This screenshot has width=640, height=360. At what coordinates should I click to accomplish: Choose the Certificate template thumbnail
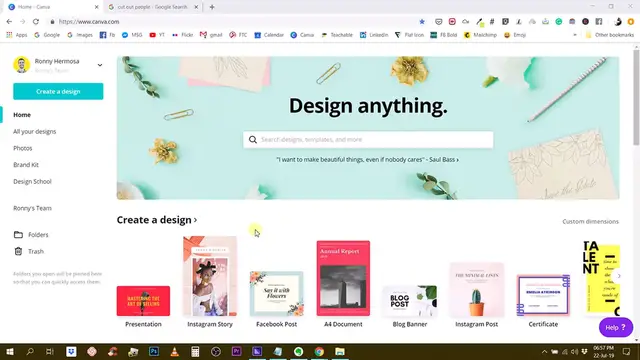click(x=543, y=296)
